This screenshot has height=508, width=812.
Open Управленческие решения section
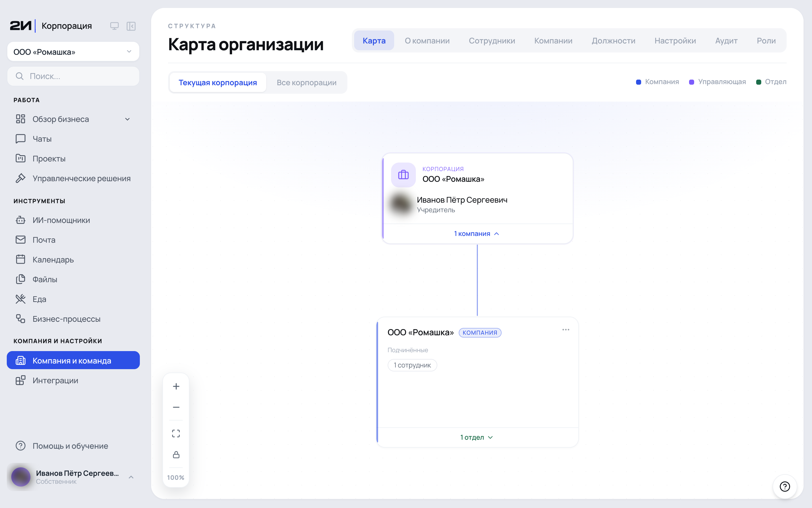point(73,178)
